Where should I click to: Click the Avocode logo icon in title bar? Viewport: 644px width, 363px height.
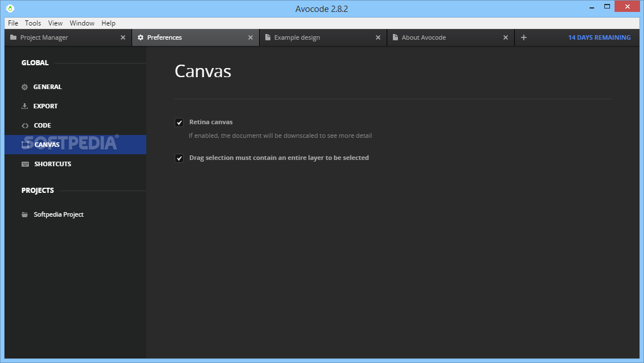point(10,8)
